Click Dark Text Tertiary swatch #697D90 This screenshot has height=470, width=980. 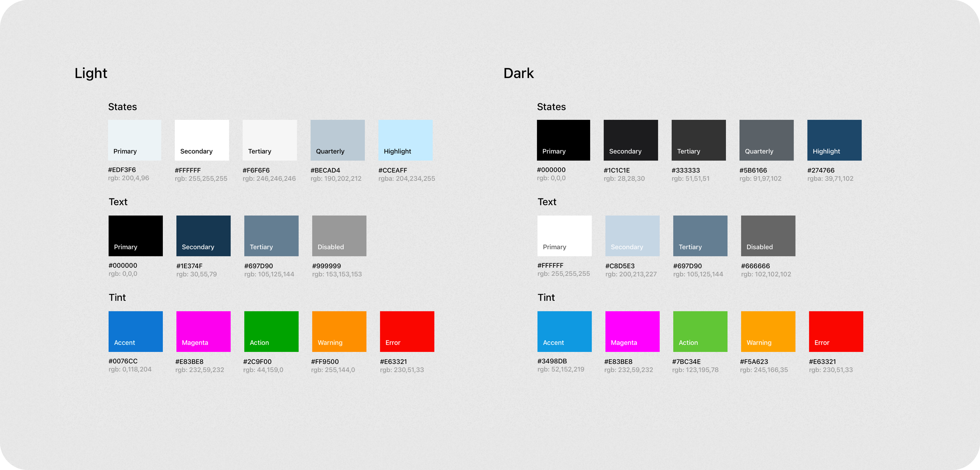700,236
